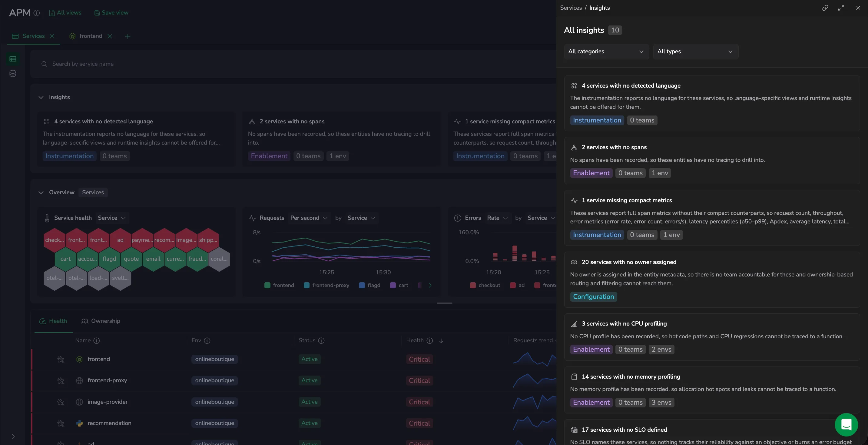Open the Service health grouping dropdown
This screenshot has width=868, height=445.
click(111, 218)
